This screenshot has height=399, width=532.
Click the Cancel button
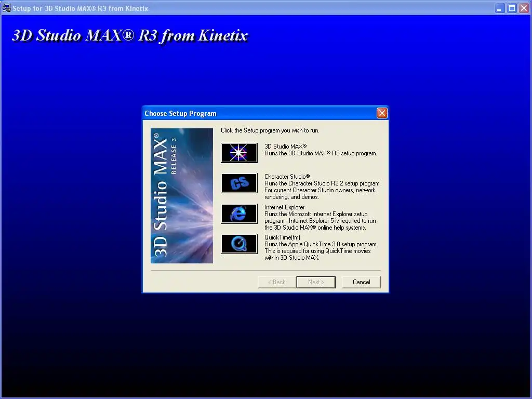(x=361, y=282)
